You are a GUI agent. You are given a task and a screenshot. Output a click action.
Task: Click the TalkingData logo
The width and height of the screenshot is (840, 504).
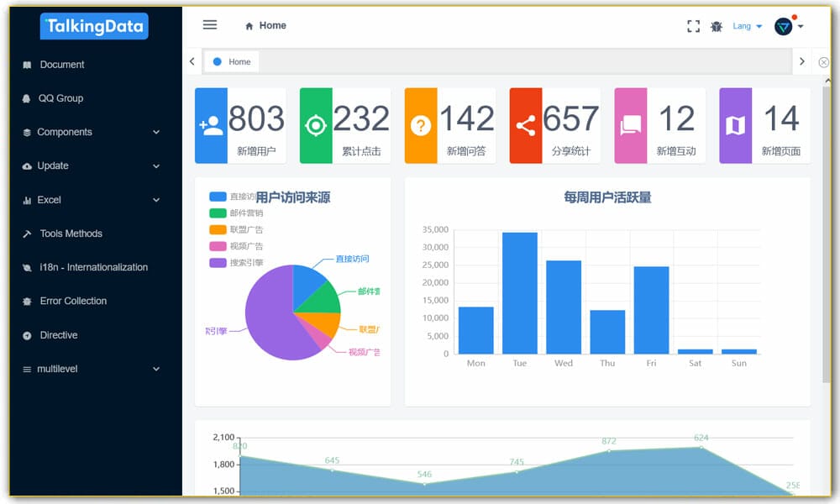(x=93, y=26)
